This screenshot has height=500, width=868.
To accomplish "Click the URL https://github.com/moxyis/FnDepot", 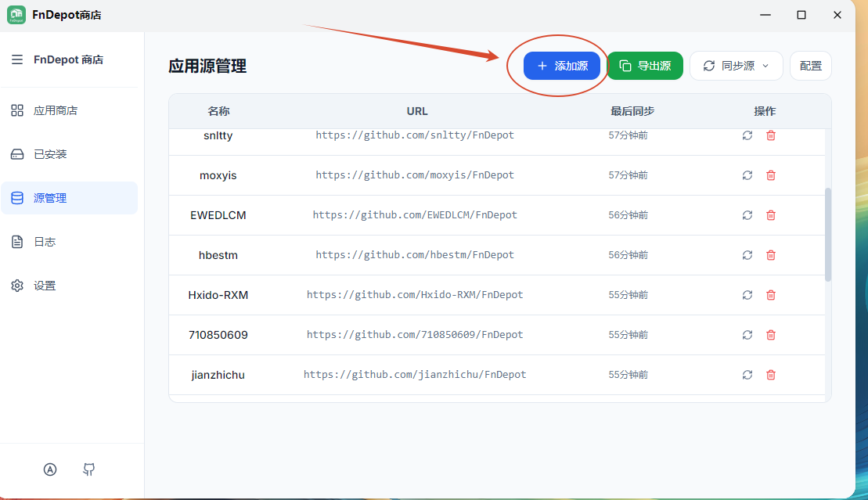I will point(415,175).
